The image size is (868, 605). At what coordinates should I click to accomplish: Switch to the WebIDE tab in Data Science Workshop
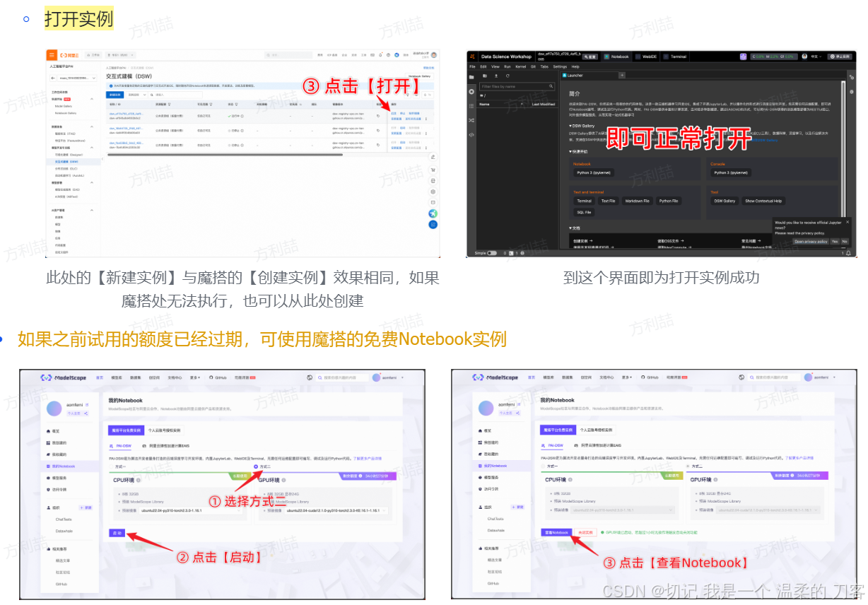[x=647, y=57]
